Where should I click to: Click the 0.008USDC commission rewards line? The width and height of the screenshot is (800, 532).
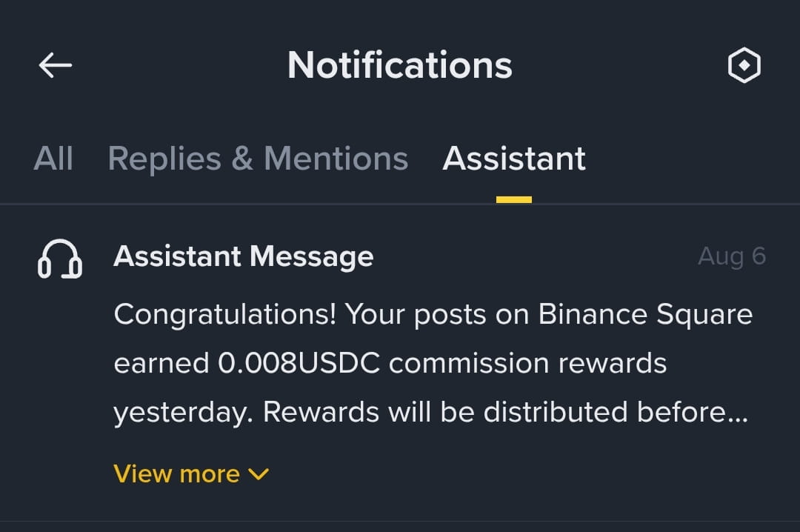click(x=390, y=363)
